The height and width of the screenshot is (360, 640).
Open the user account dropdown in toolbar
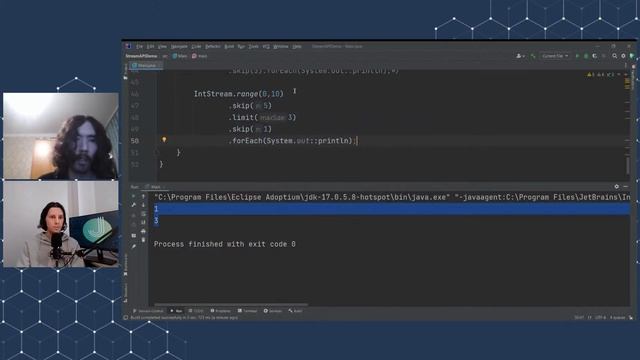tap(520, 56)
